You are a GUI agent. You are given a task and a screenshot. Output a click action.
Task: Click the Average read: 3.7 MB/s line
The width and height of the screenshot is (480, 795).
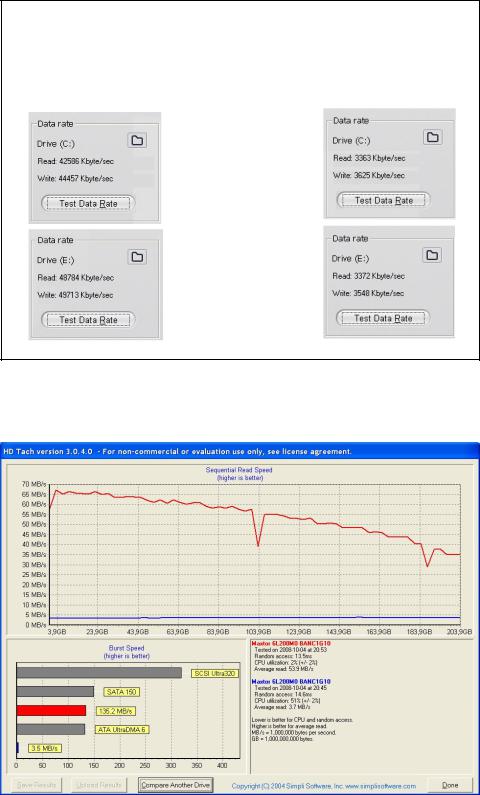pos(281,707)
